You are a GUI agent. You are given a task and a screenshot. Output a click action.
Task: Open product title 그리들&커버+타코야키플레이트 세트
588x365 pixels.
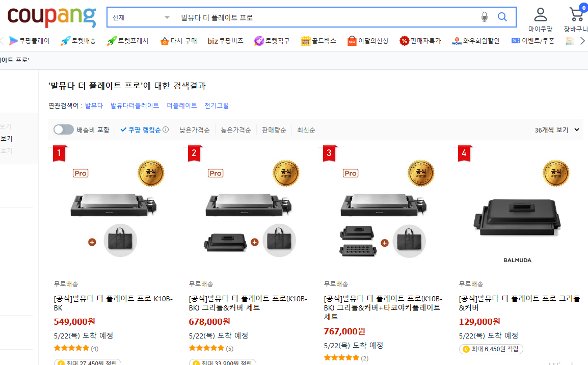click(383, 307)
